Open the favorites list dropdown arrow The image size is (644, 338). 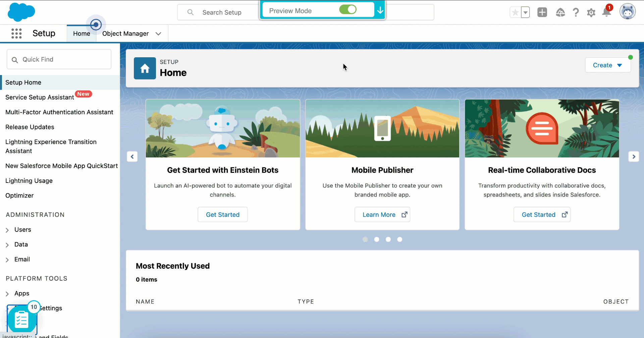tap(526, 12)
